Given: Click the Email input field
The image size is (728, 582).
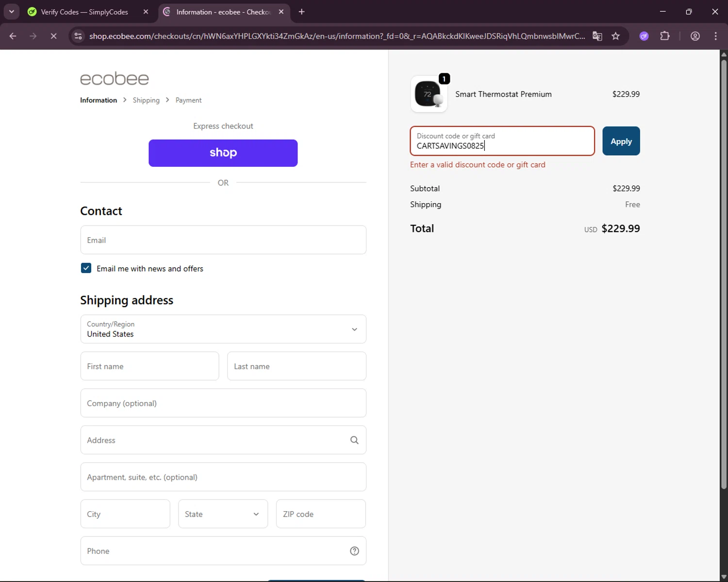Looking at the screenshot, I should [x=223, y=240].
